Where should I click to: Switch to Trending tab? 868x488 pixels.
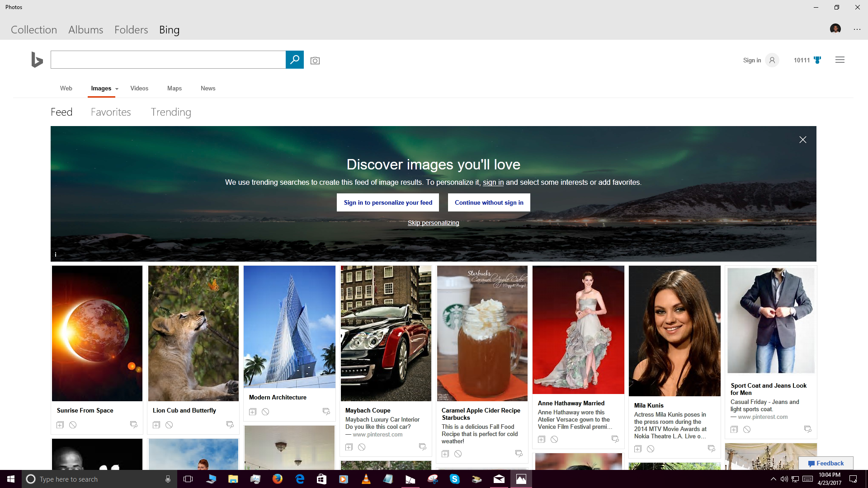point(171,112)
